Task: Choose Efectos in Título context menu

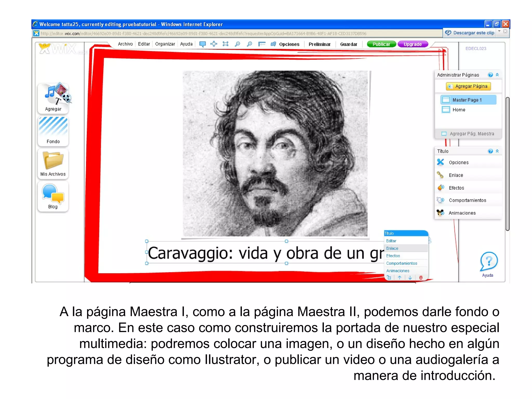Action: (x=406, y=256)
